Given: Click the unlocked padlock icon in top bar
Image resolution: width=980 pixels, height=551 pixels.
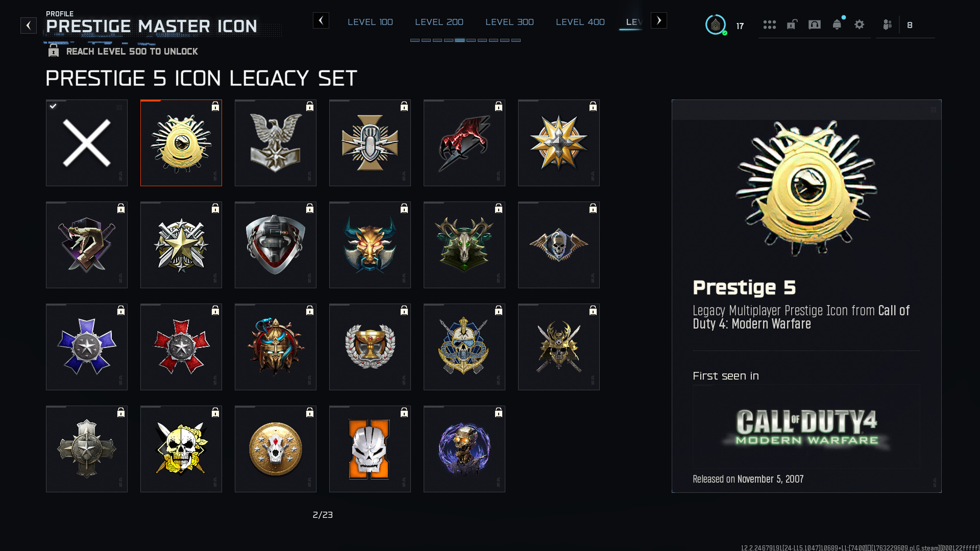Looking at the screenshot, I should pyautogui.click(x=792, y=24).
